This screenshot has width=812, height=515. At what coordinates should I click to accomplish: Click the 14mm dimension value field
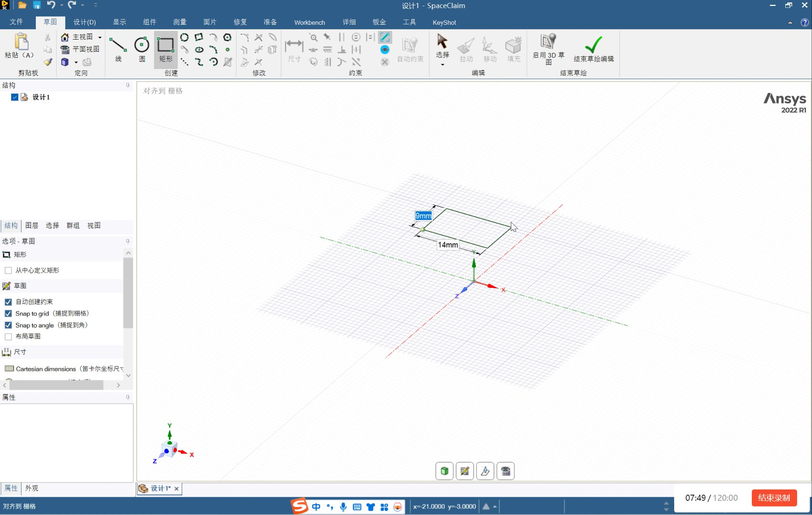(448, 245)
